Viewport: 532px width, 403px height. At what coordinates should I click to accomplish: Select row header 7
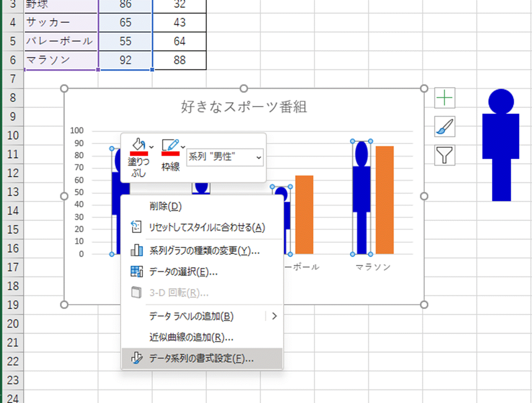[13, 79]
